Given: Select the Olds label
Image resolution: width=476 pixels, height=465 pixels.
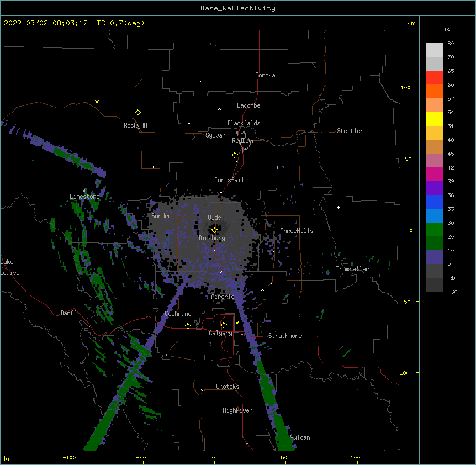Looking at the screenshot, I should click(214, 218).
